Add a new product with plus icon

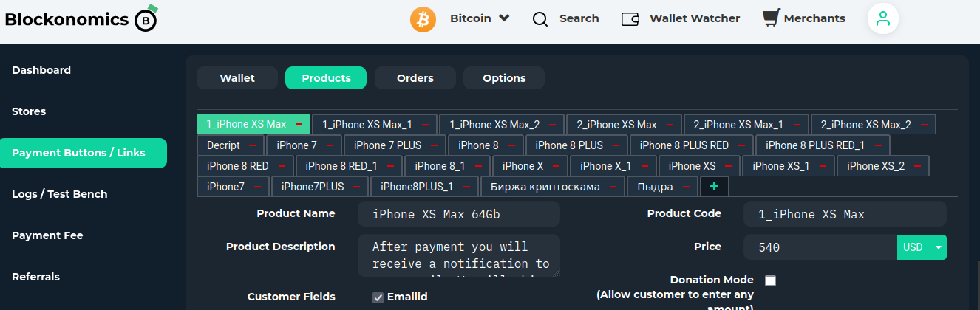point(714,187)
